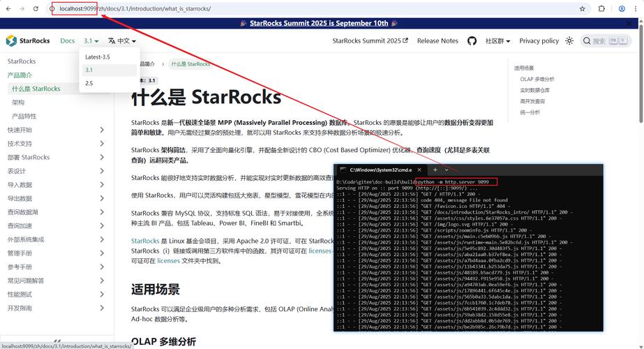Click the search box in navbar
This screenshot has height=349, width=644.
point(606,40)
